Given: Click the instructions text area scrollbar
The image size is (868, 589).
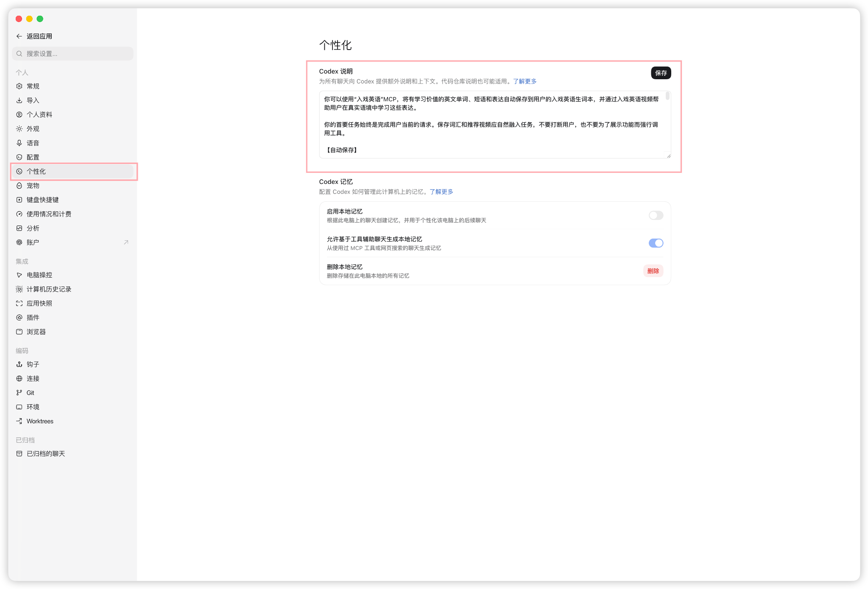Looking at the screenshot, I should point(667,96).
